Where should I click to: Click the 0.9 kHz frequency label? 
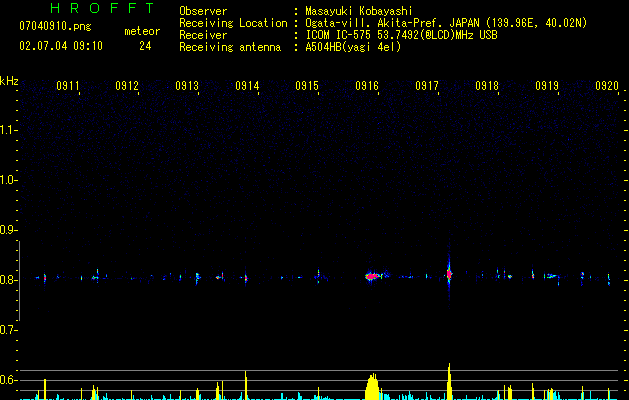[8, 230]
